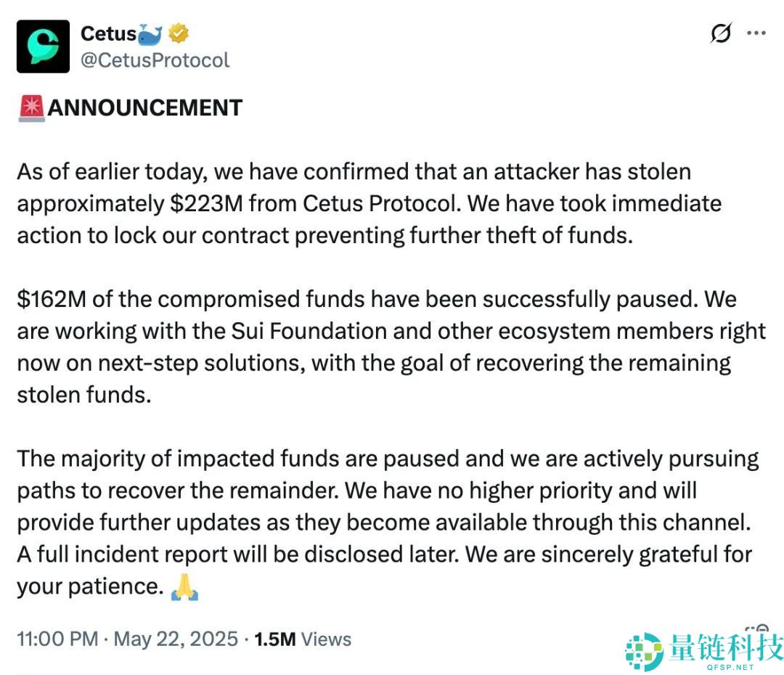This screenshot has width=784, height=675.
Task: Click the 11:00 PM timestamp
Action: 57,639
